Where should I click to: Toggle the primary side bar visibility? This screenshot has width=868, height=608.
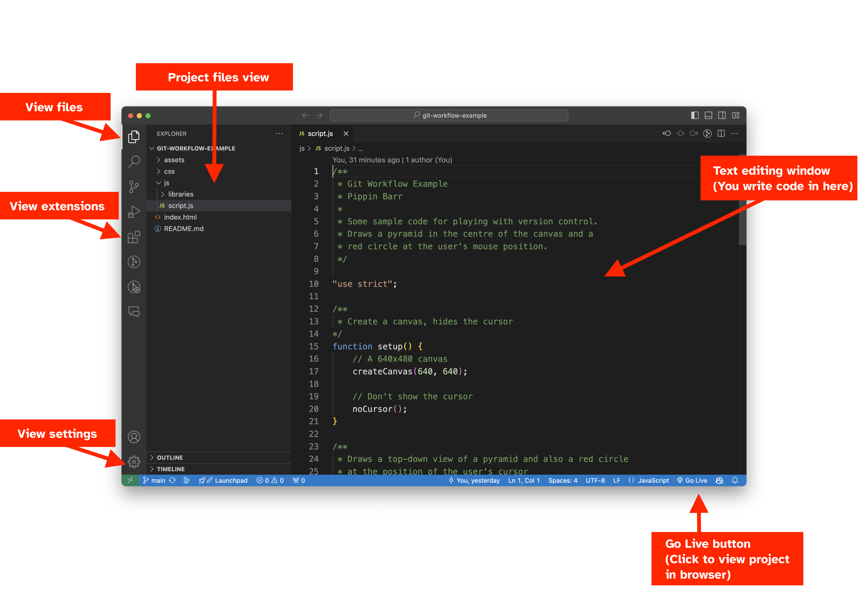pos(695,115)
